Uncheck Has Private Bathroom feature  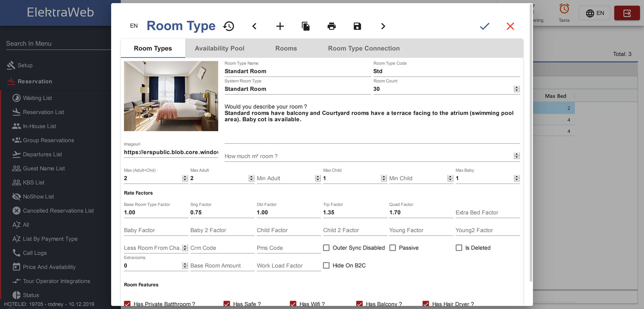pyautogui.click(x=127, y=304)
